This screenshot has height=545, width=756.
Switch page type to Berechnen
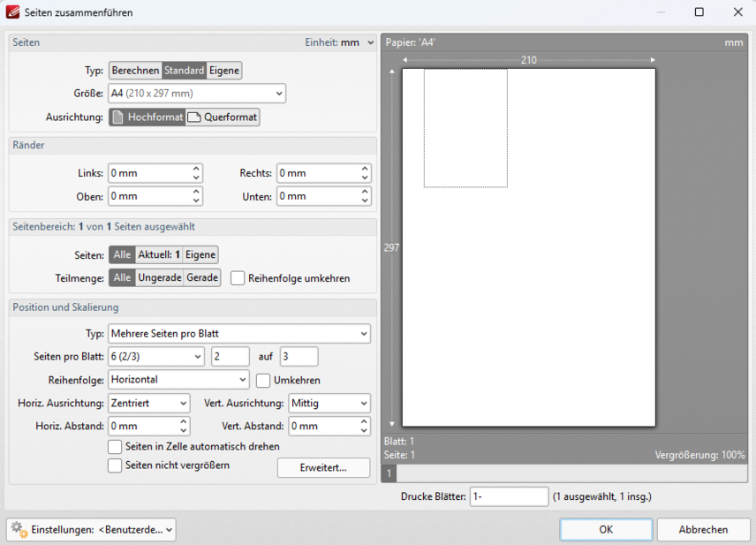pos(135,71)
